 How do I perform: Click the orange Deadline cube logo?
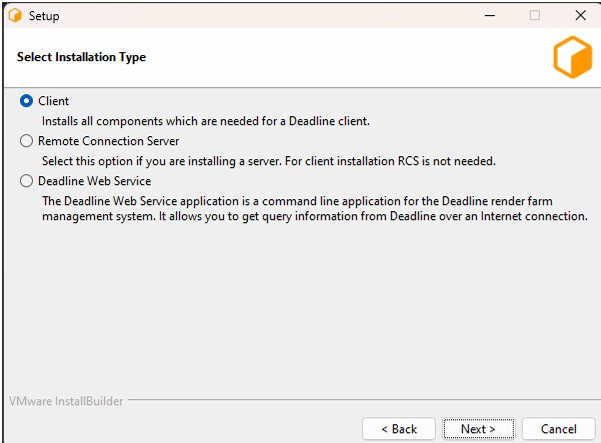pos(573,57)
